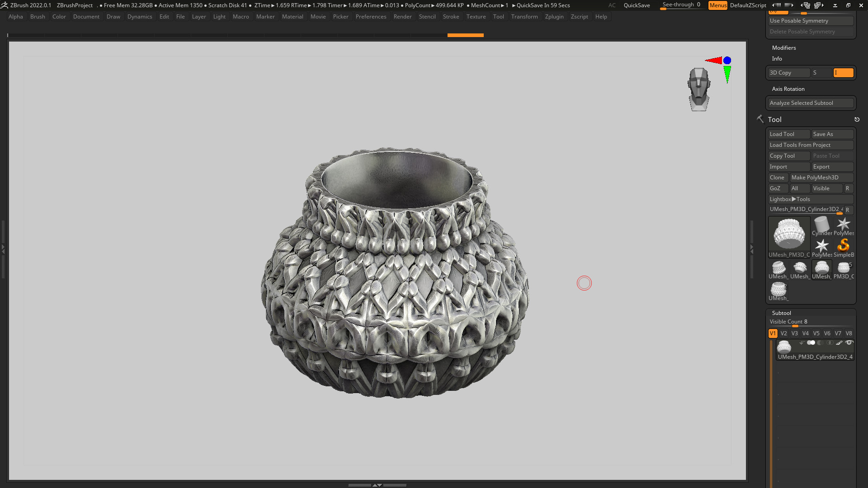Set subtool union boolean mode icon

coord(811,343)
